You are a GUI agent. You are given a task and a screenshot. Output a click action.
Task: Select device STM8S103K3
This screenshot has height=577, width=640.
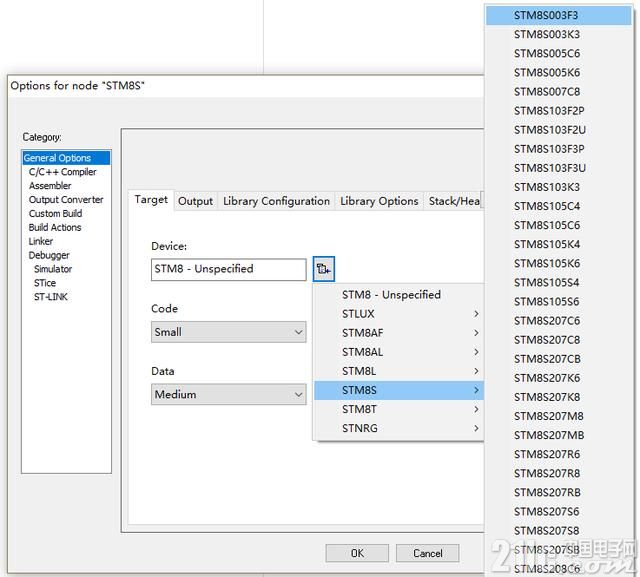(x=558, y=187)
